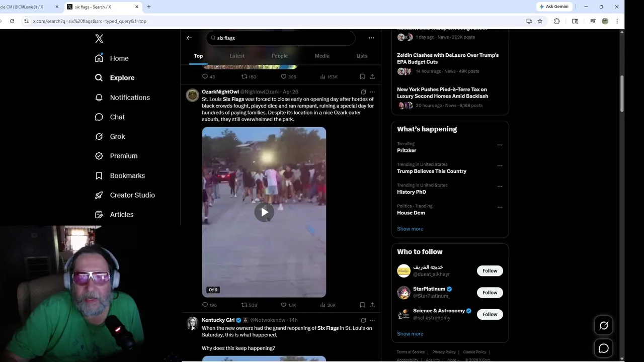
Task: Open more options for Pritzker trend
Action: [x=500, y=145]
